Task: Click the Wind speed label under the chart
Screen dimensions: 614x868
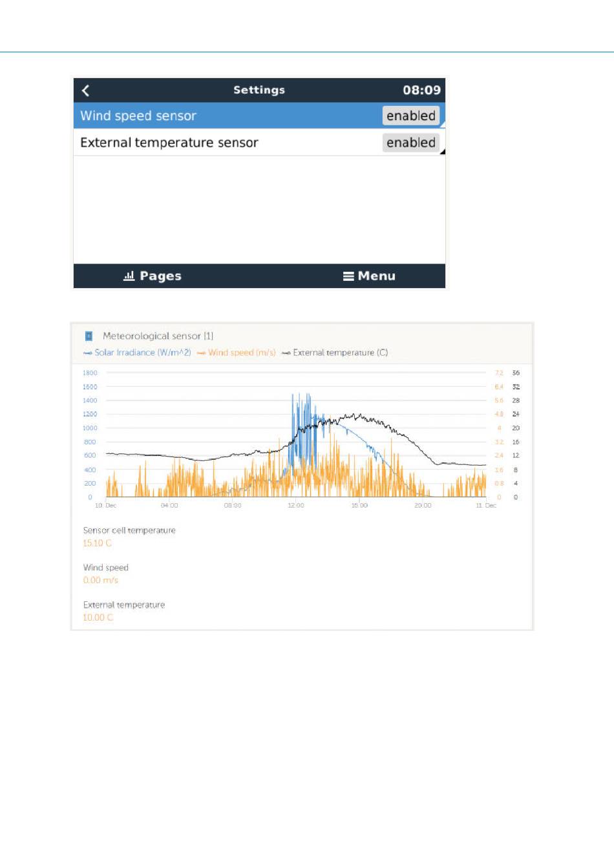Action: tap(106, 568)
